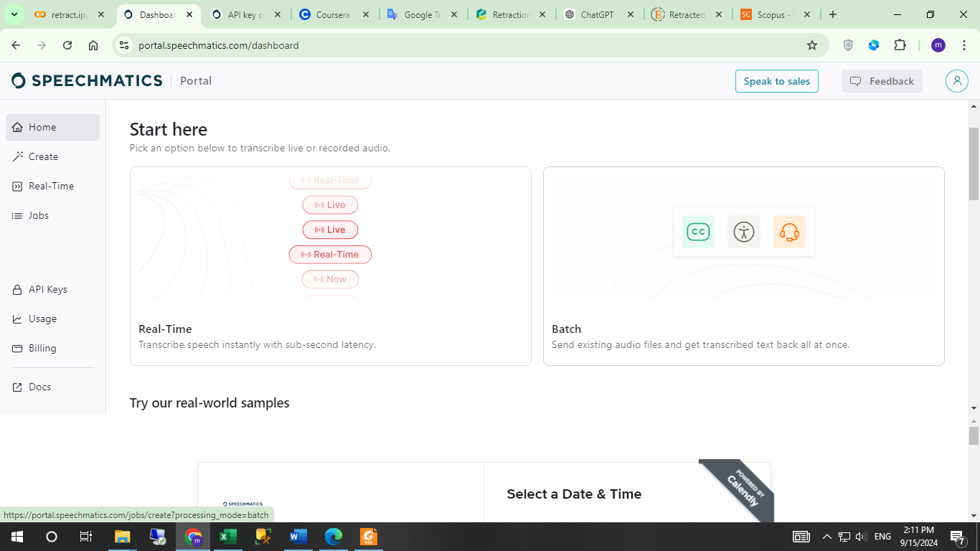The height and width of the screenshot is (551, 980).
Task: Open Create in the sidebar
Action: pos(52,156)
